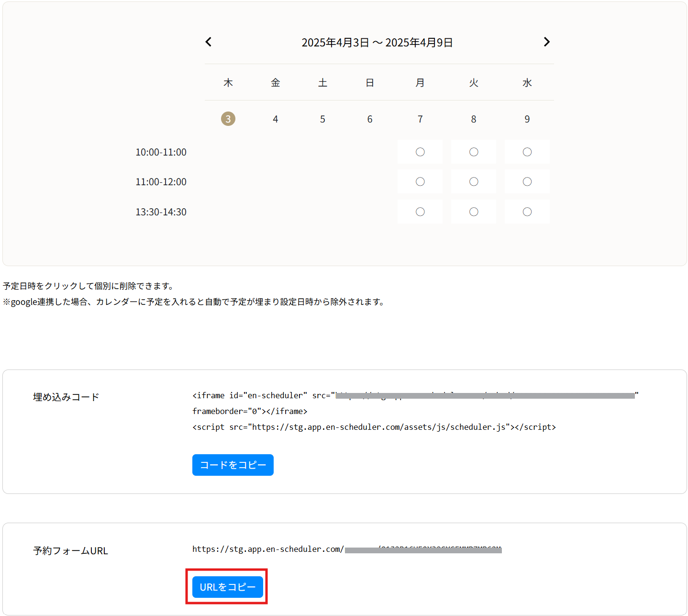Select the 10:00-11:00 slot on Wednesday the 9th

527,152
